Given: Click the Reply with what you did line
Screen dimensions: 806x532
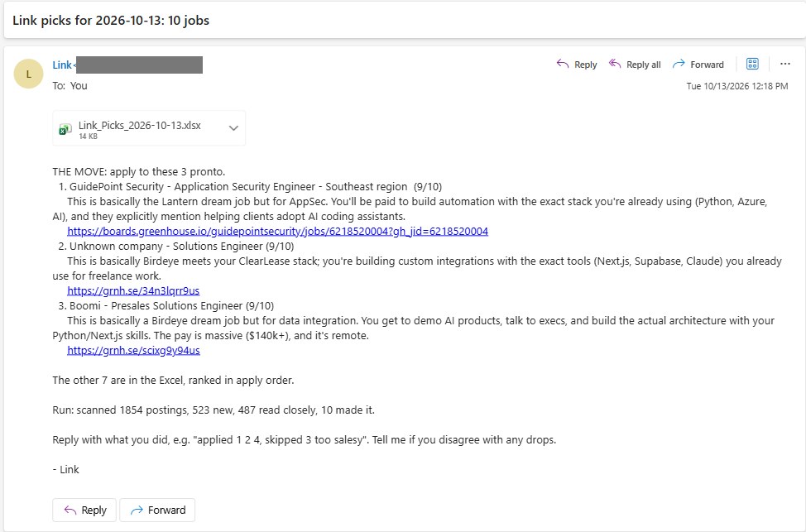Looking at the screenshot, I should (305, 440).
